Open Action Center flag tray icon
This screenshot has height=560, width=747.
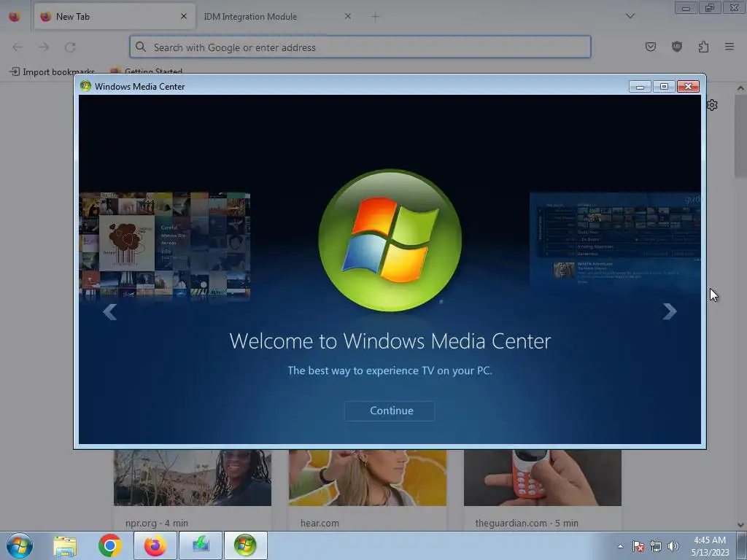[638, 546]
